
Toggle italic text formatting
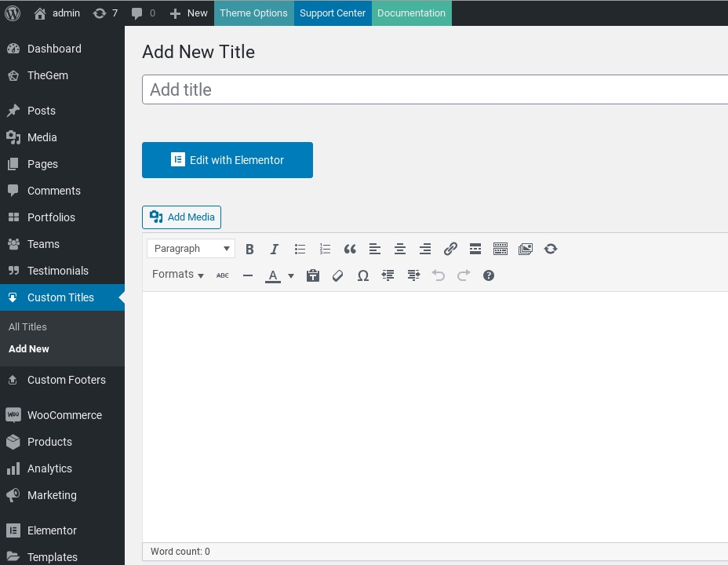275,249
